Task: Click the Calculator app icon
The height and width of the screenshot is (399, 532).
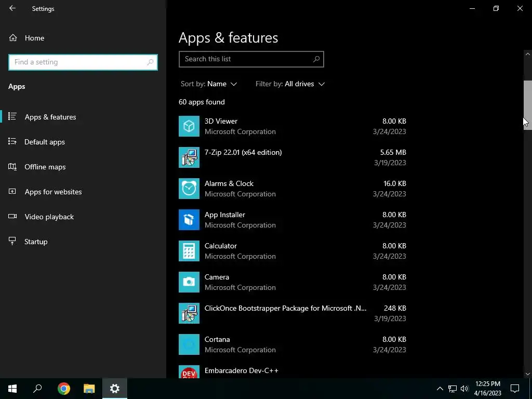Action: (x=189, y=251)
